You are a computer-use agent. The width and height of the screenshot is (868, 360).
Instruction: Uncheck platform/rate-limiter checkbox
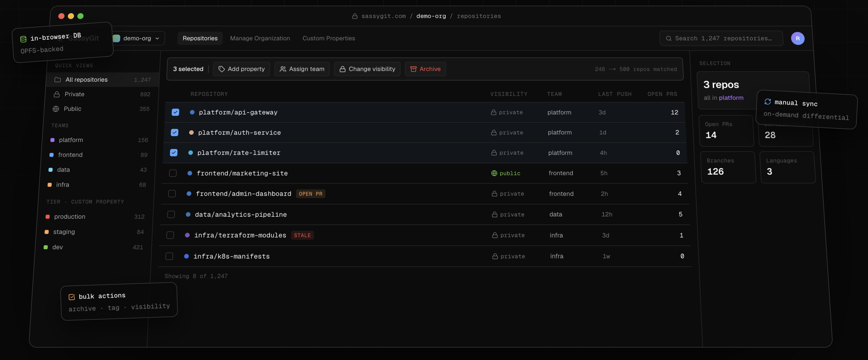click(x=174, y=153)
